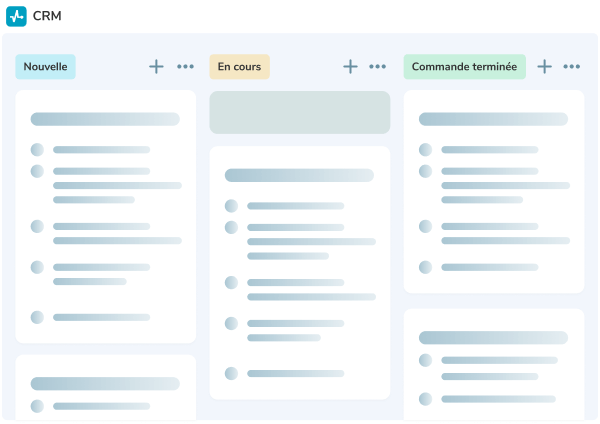
Task: Click the empty placeholder card under En cours
Action: tap(299, 112)
